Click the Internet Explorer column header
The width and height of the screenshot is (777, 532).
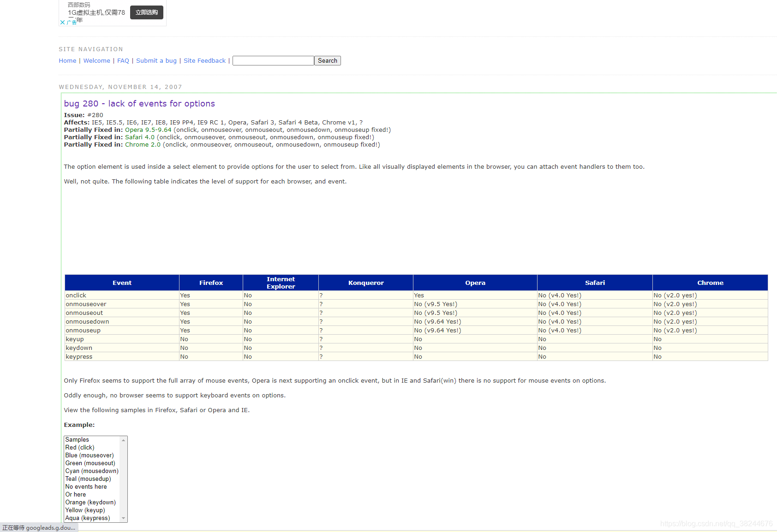(281, 283)
